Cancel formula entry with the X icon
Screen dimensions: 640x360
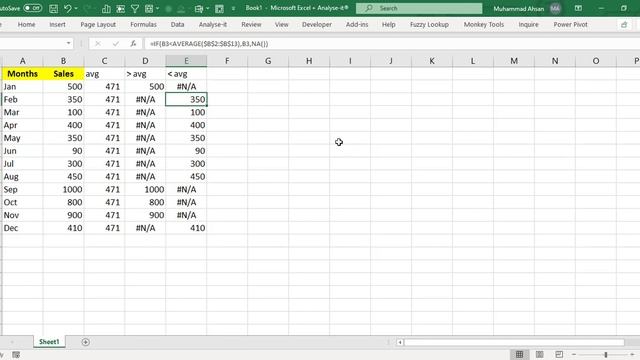tap(98, 43)
